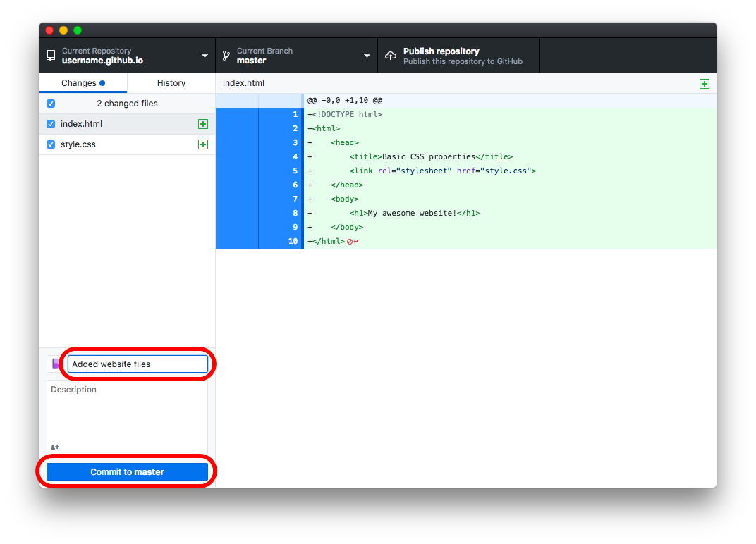Viewport: 756px width, 544px height.
Task: Click the repository book icon in the toolbar
Action: 50,55
